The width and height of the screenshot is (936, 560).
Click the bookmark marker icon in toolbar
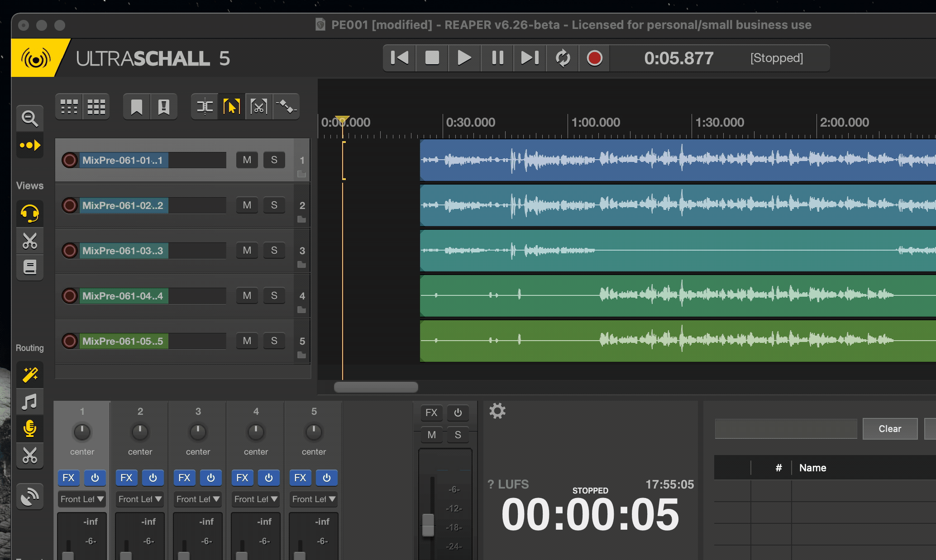point(136,107)
